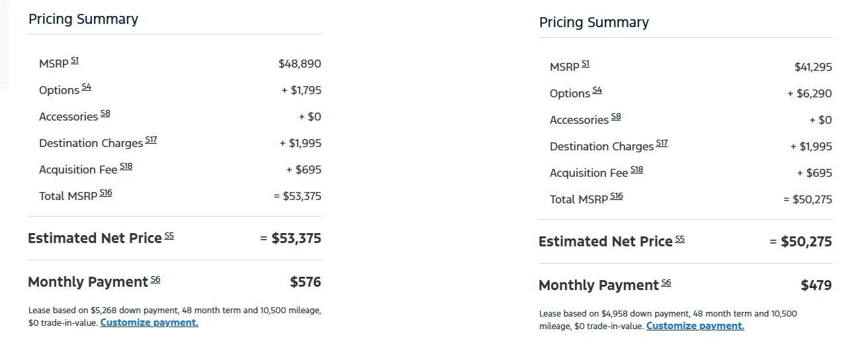Open the right Customize payment link

click(x=695, y=326)
